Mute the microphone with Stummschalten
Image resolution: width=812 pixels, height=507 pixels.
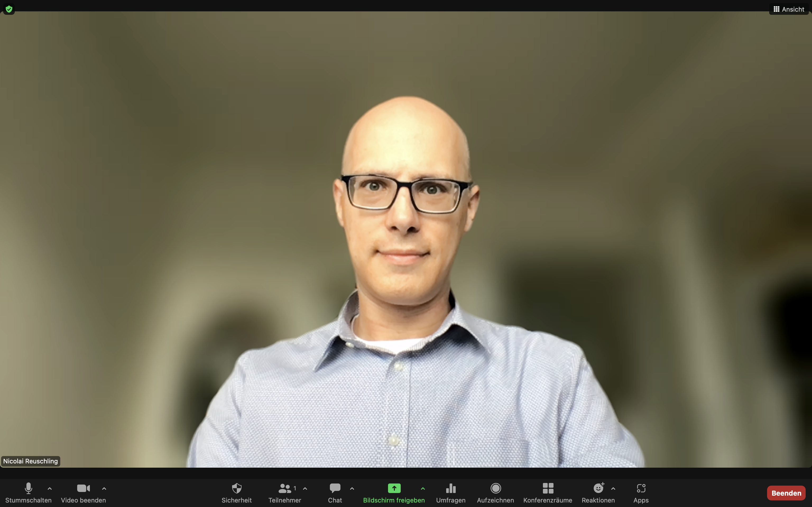[29, 492]
